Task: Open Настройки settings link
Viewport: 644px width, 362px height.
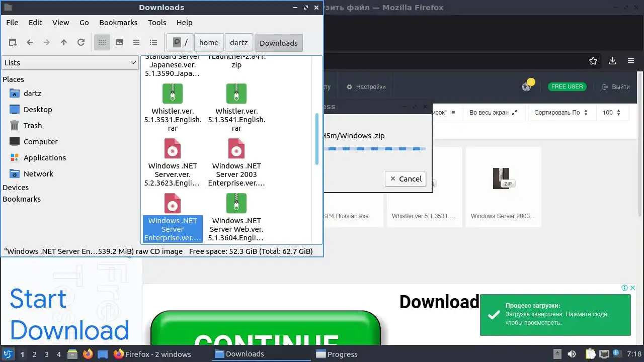Action: point(366,87)
